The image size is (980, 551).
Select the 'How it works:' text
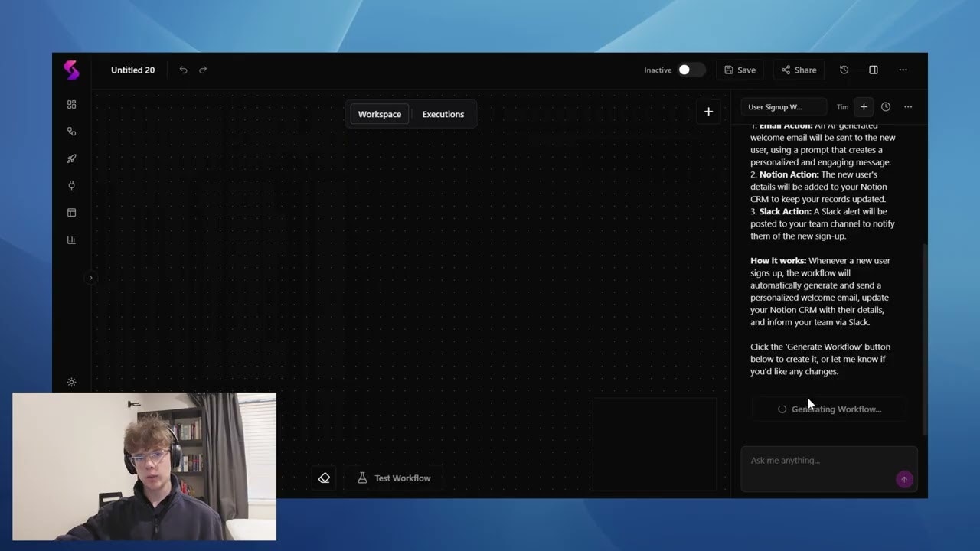(x=778, y=261)
